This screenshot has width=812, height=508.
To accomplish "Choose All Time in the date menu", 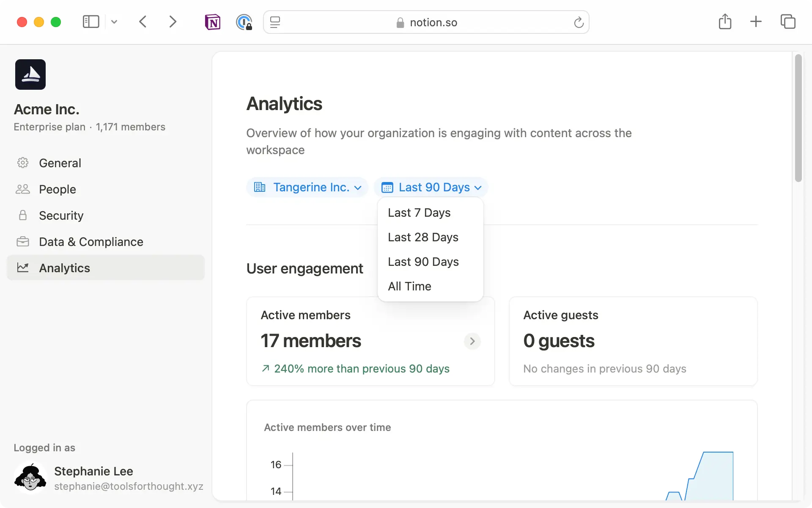I will (409, 286).
